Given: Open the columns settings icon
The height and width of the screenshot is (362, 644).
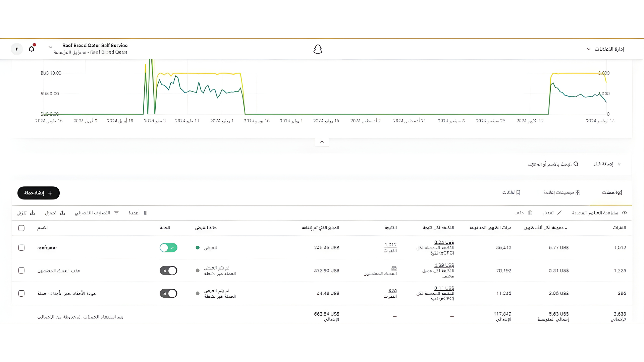Looking at the screenshot, I should click(x=146, y=213).
